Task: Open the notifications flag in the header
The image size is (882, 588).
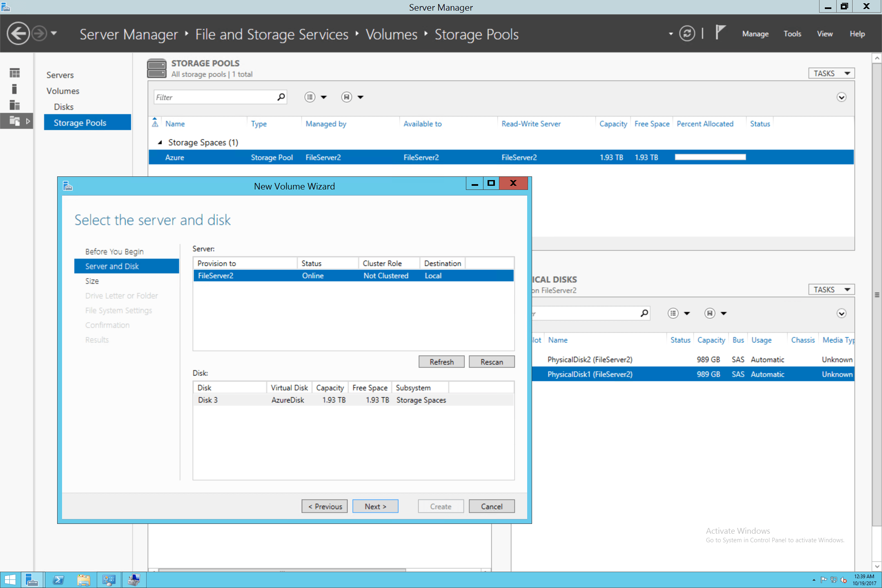Action: 720,33
